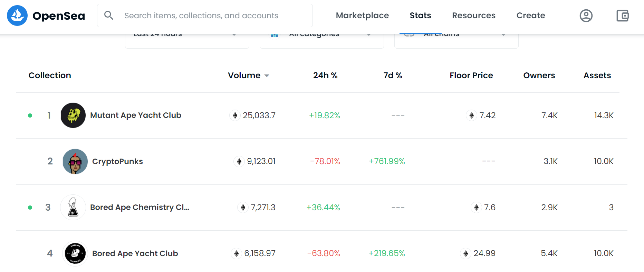Click the 9,123.01 volume value
644x272 pixels.
261,161
